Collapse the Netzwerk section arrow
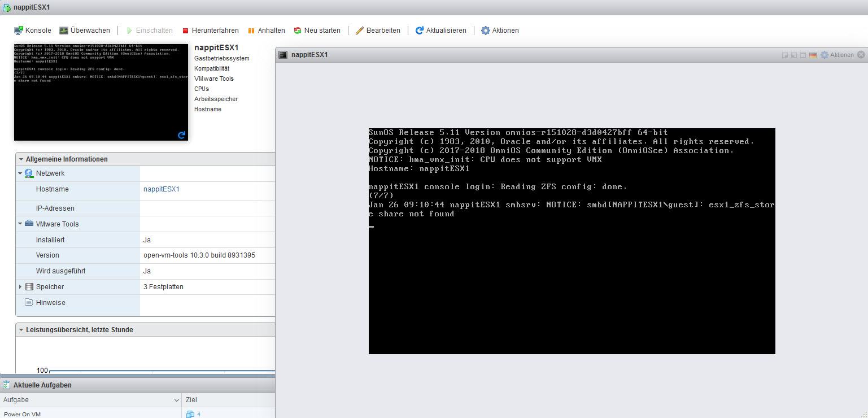868x418 pixels. (20, 173)
